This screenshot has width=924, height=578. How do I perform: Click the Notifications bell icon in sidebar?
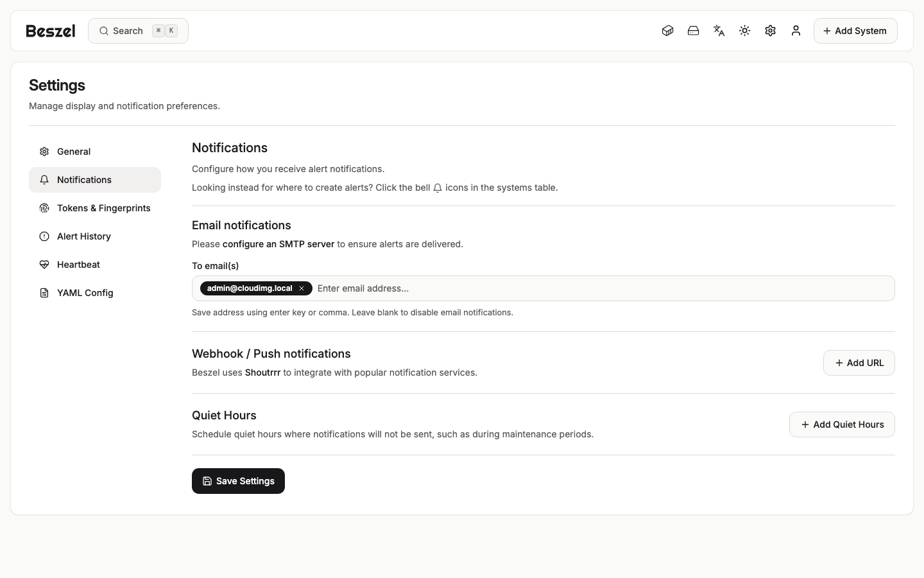[44, 180]
